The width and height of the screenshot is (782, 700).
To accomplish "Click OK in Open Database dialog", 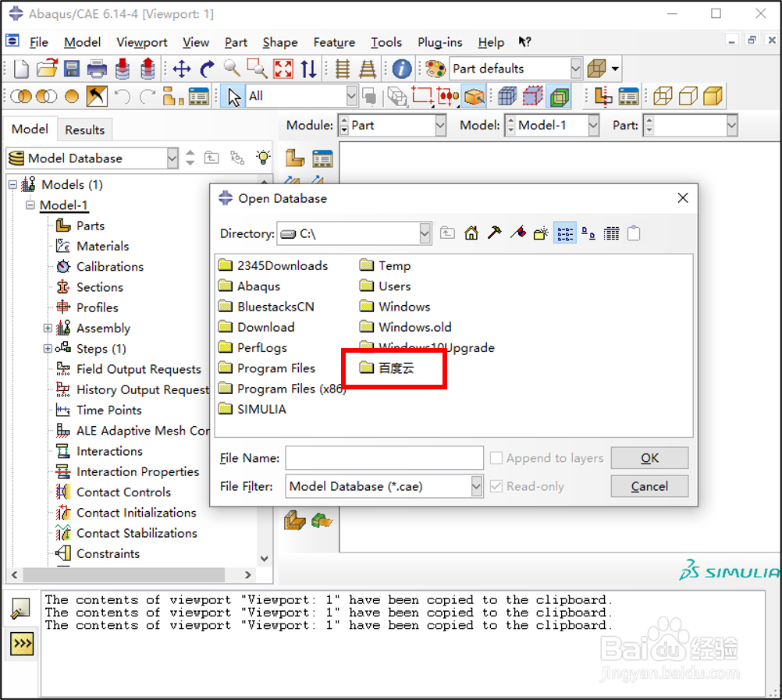I will click(x=649, y=457).
